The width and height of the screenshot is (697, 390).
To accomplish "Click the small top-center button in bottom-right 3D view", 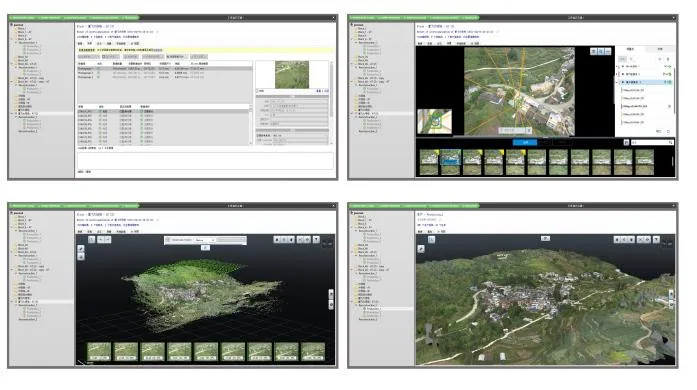I will [545, 238].
